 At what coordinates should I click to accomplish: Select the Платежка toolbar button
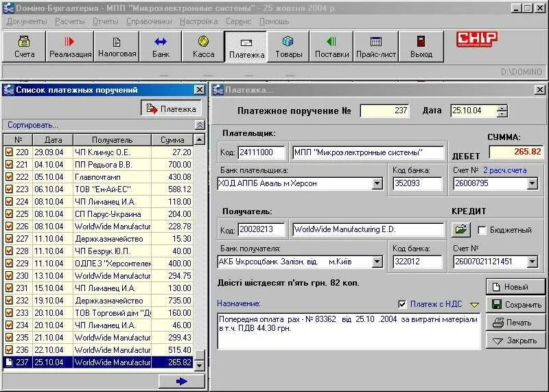[246, 47]
